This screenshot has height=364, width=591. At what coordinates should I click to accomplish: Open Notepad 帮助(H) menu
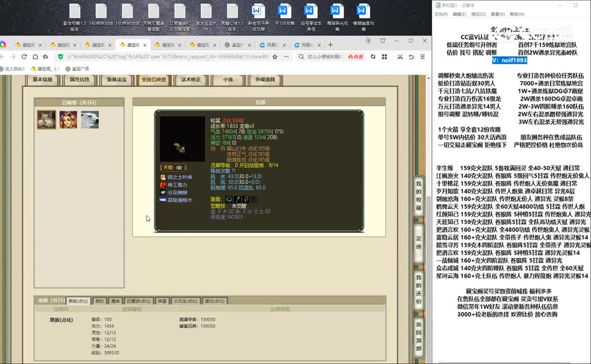[517, 14]
